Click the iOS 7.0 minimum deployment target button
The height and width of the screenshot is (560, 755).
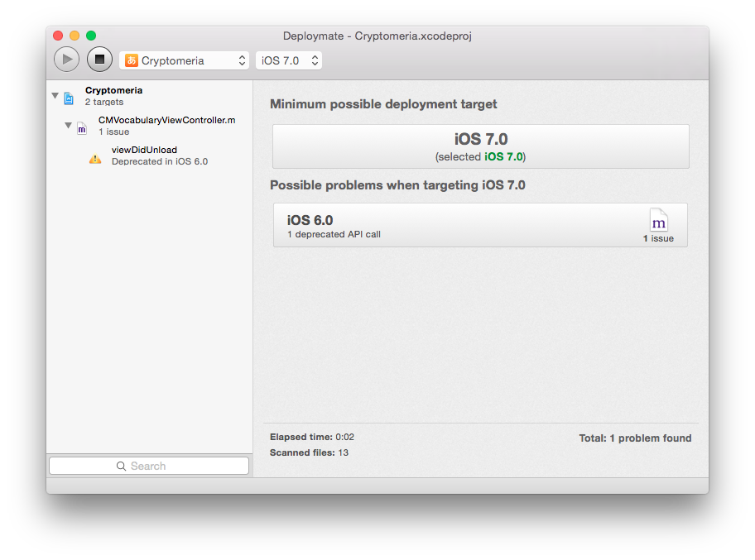tap(480, 146)
